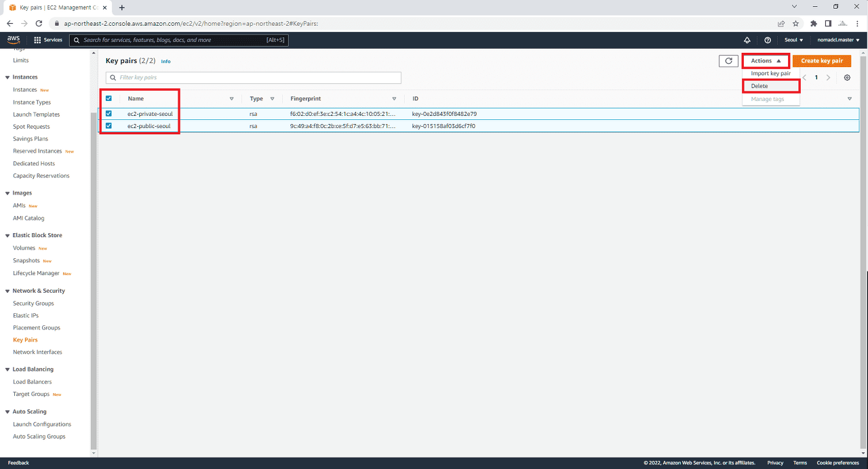Open the Info link beside Key pairs
The image size is (868, 469).
tap(165, 62)
